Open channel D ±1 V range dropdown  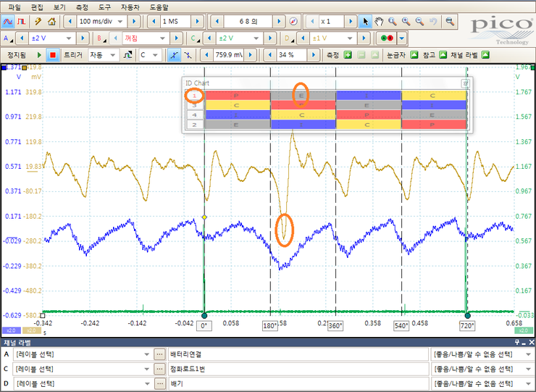coord(350,38)
